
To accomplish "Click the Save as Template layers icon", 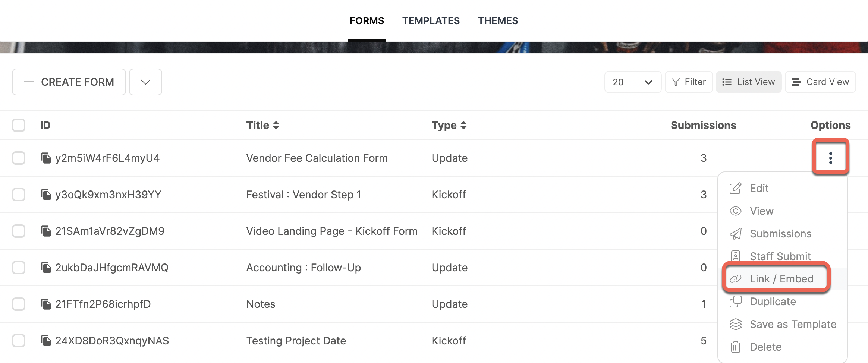I will [x=735, y=324].
